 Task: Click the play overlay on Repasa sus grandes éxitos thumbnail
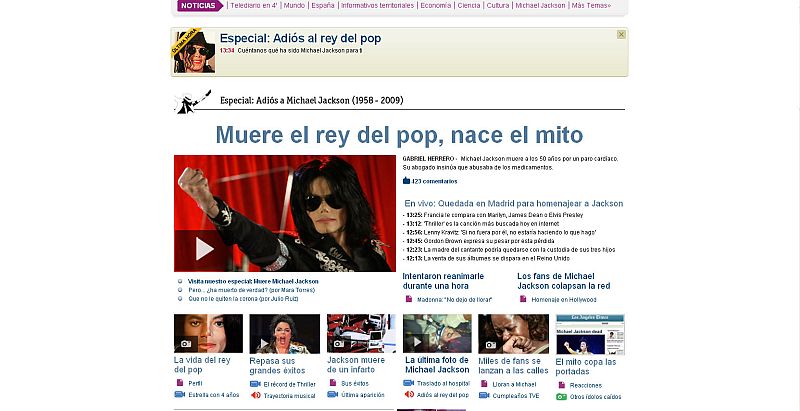pos(263,343)
